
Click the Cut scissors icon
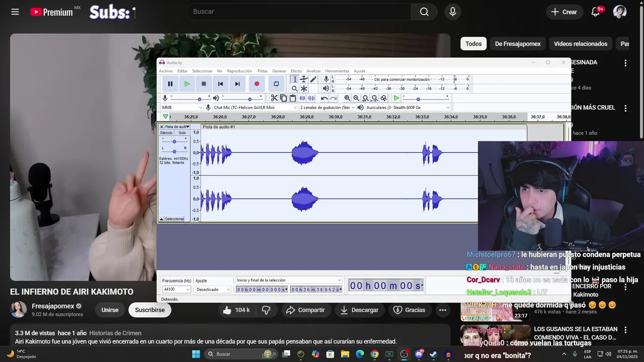(274, 98)
